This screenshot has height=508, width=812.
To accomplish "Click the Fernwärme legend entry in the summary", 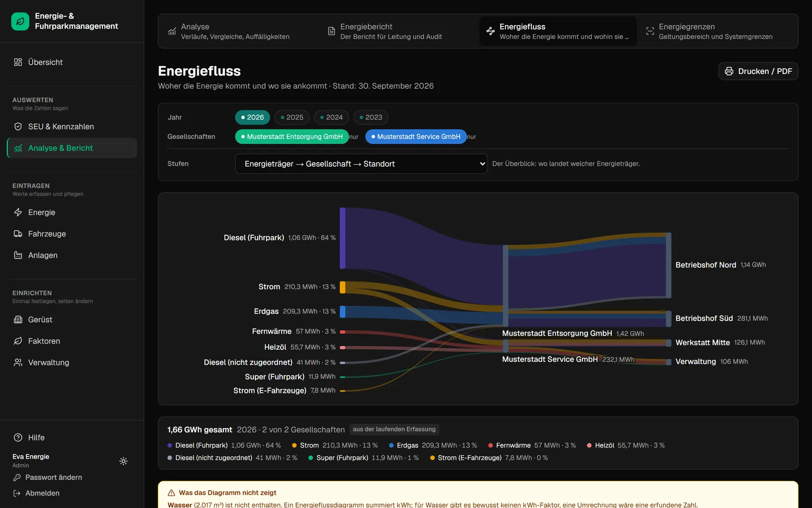I will [532, 446].
